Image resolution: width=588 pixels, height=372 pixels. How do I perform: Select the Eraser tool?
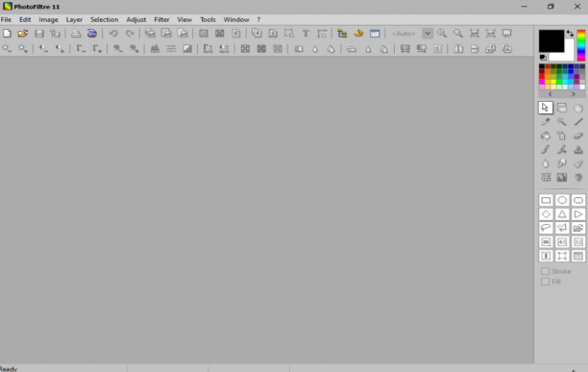(578, 136)
